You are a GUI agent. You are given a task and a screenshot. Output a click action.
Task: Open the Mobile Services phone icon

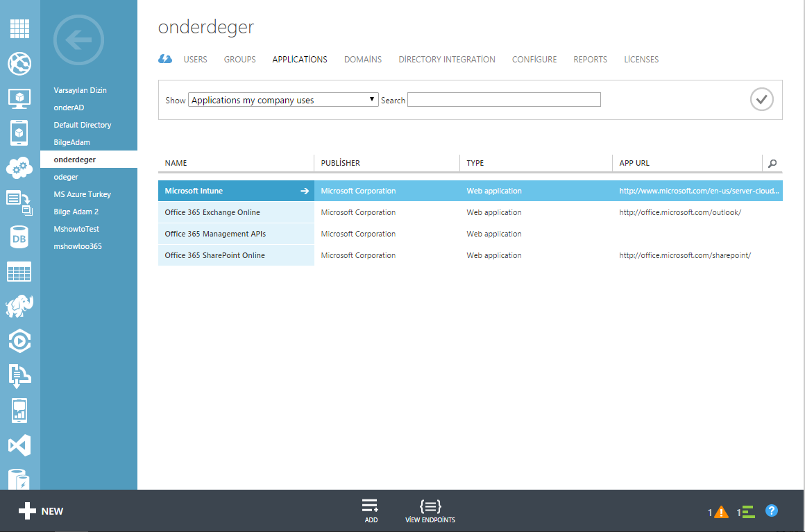click(x=19, y=133)
